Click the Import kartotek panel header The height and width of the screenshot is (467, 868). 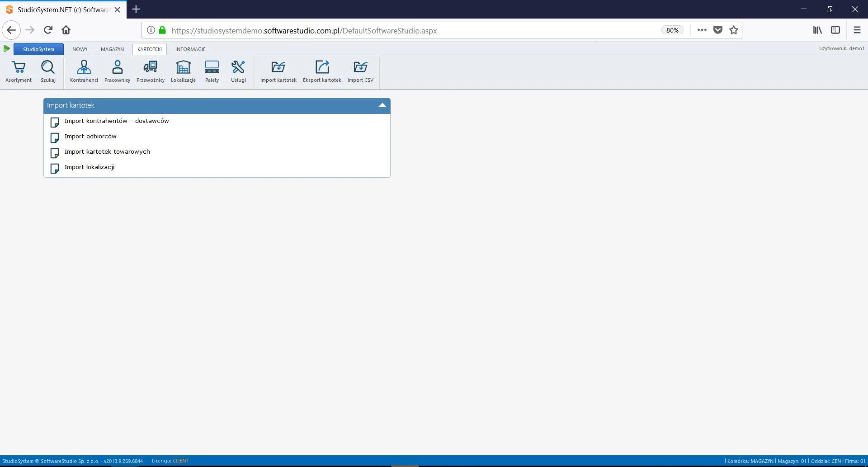217,105
